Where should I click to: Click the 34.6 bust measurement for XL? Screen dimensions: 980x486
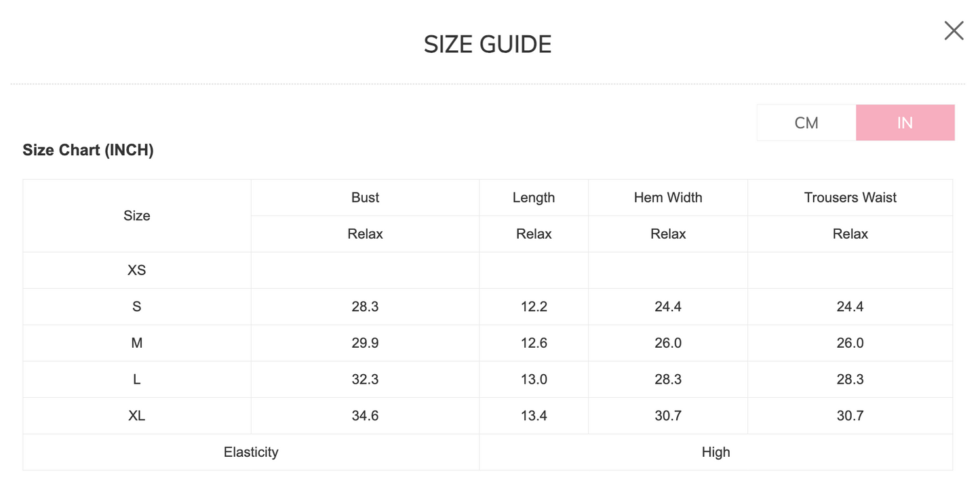(365, 416)
